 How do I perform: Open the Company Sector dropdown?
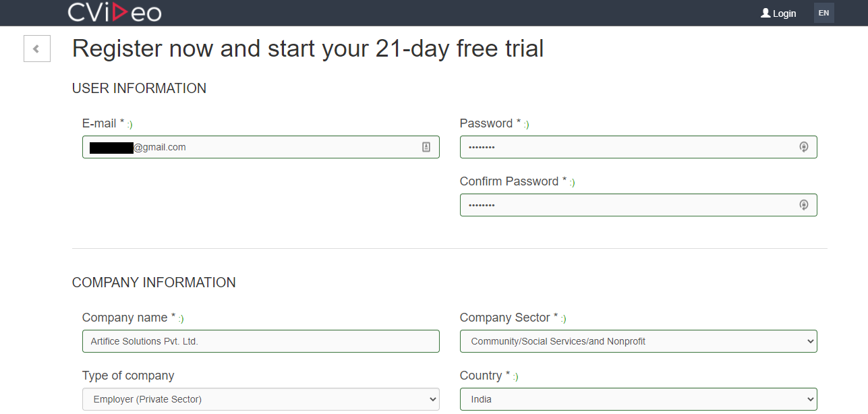pyautogui.click(x=638, y=341)
